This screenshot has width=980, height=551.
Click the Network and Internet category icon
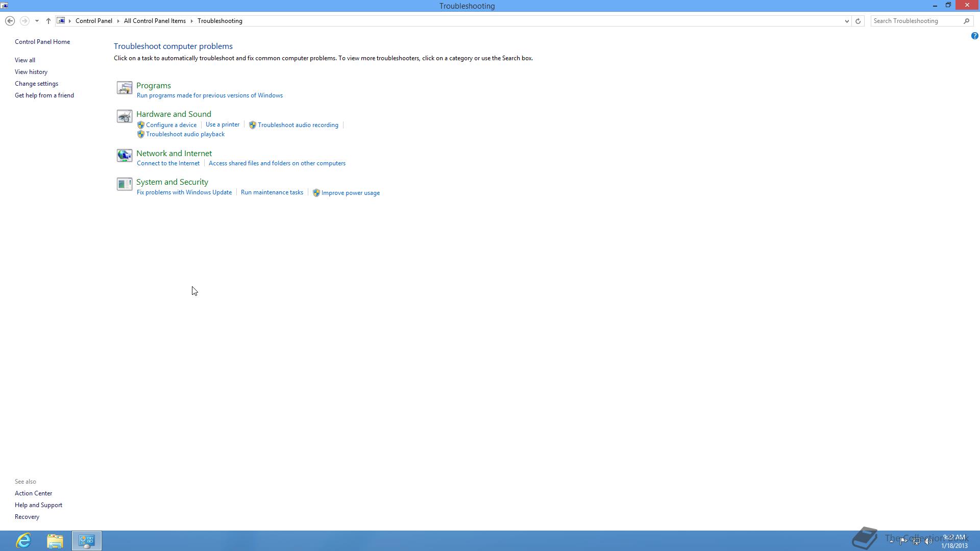pos(124,155)
